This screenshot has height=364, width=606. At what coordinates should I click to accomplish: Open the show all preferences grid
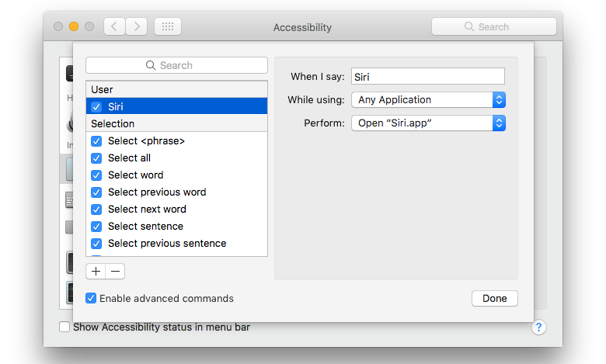[167, 26]
